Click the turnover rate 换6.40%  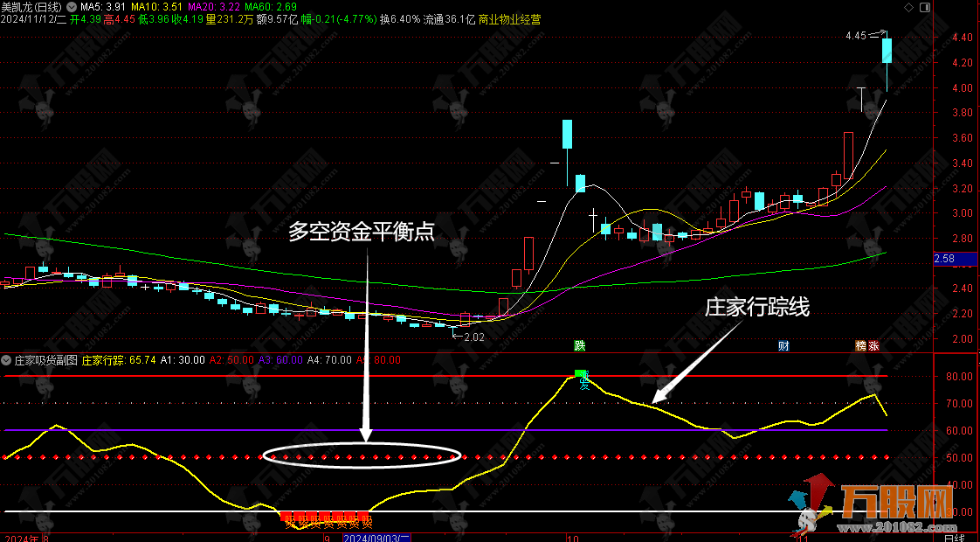400,19
